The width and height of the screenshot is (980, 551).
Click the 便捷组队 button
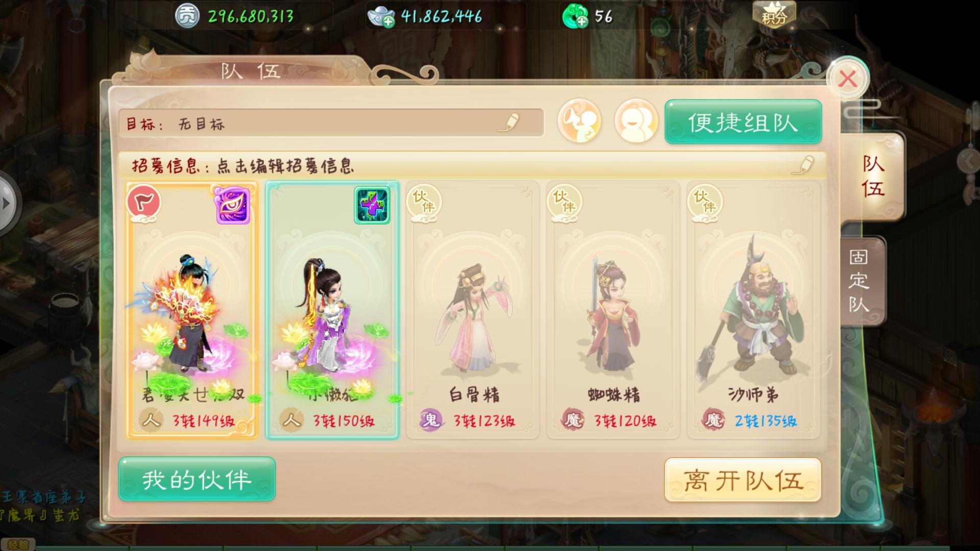[743, 122]
